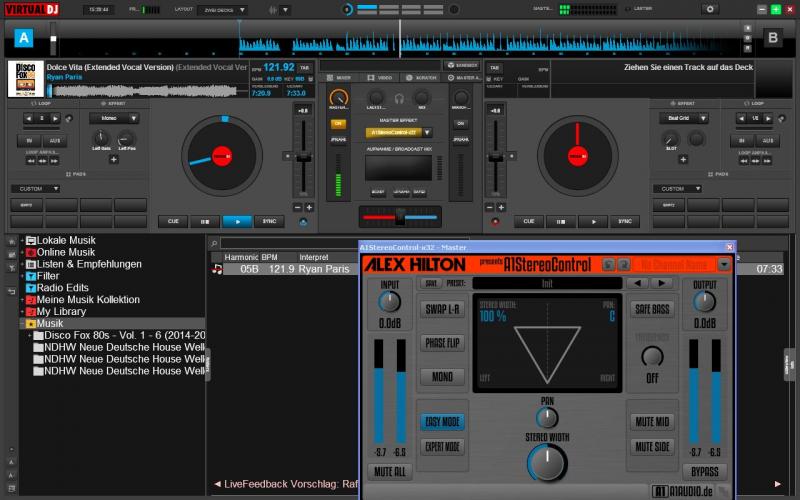The height and width of the screenshot is (500, 800).
Task: Sort by BPM column header
Action: pyautogui.click(x=269, y=257)
